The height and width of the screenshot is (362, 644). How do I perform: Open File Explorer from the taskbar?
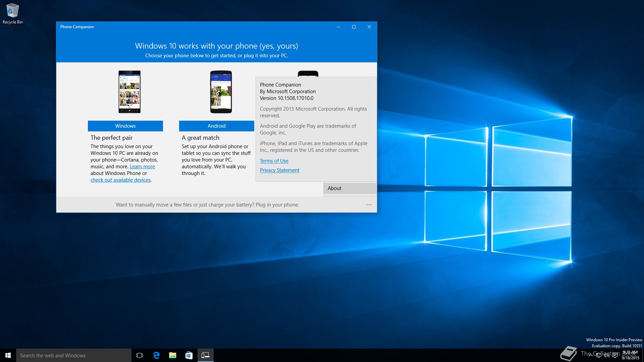pyautogui.click(x=173, y=355)
